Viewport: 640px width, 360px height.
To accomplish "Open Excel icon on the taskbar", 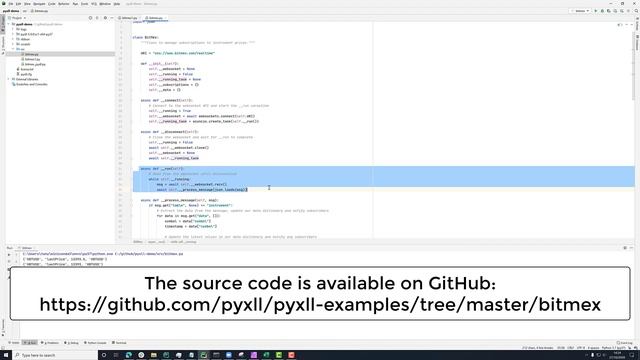I will [x=266, y=355].
